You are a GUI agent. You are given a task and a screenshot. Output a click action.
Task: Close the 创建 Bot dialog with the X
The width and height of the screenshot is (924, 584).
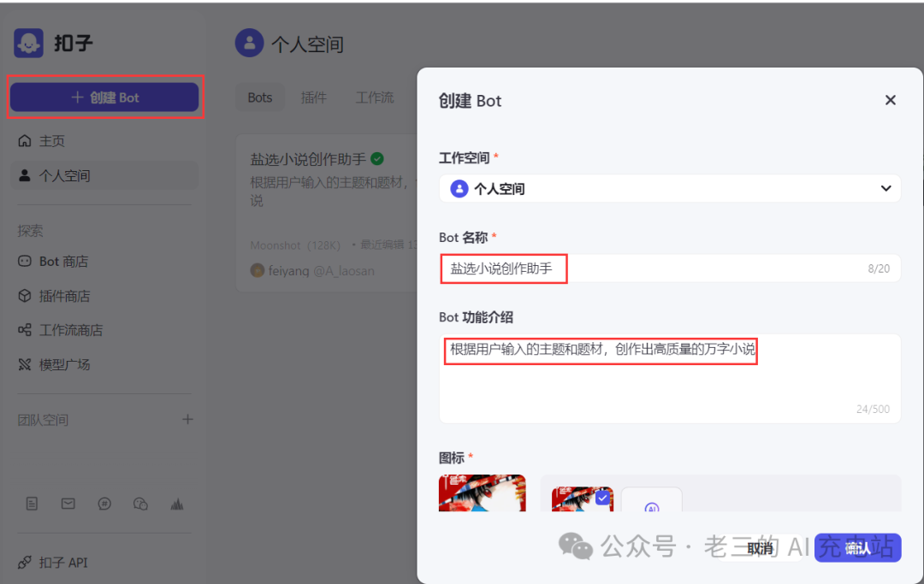891,100
